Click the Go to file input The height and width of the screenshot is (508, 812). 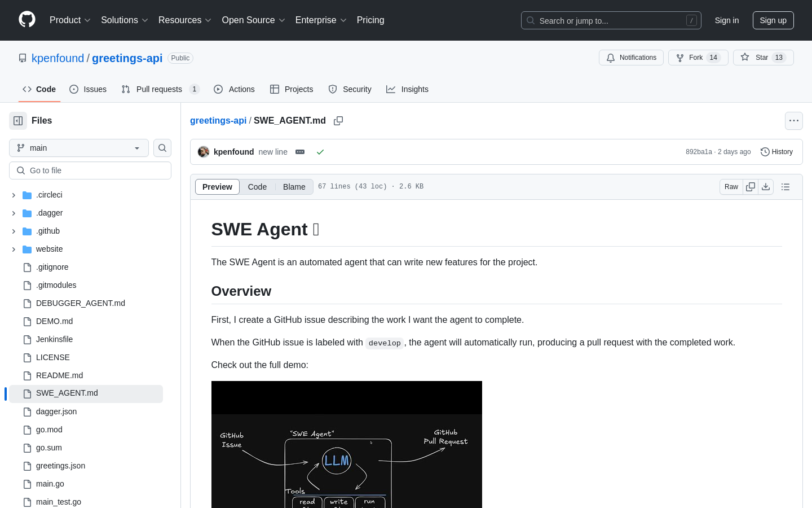(x=90, y=170)
